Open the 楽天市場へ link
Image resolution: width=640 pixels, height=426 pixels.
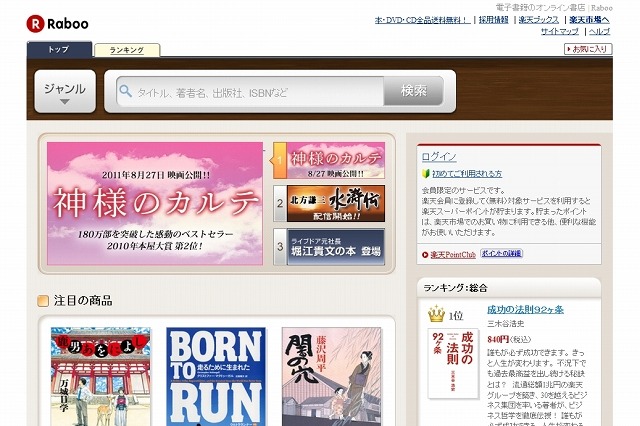click(589, 20)
